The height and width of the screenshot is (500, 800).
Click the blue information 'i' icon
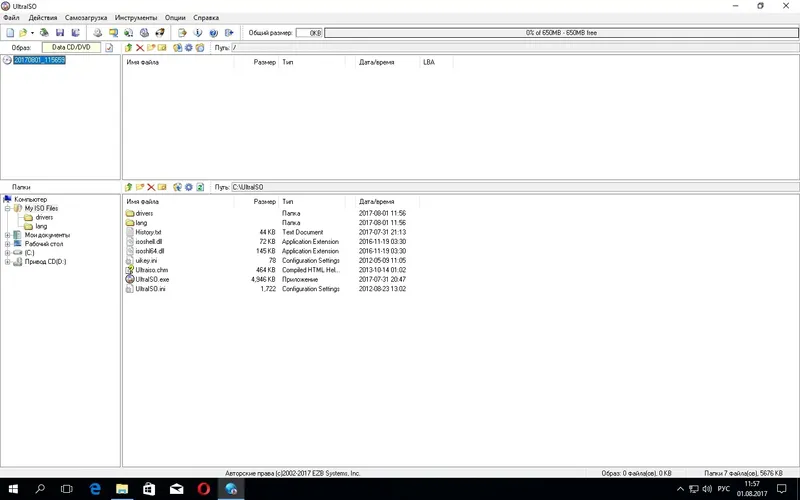pyautogui.click(x=198, y=33)
